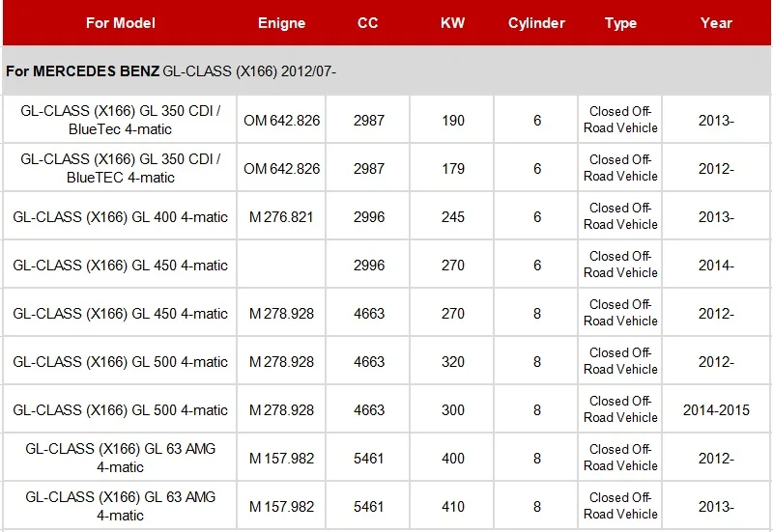The image size is (773, 532).
Task: Select the GL 350 CDI model in the 179 KW row
Action: pyautogui.click(x=120, y=168)
